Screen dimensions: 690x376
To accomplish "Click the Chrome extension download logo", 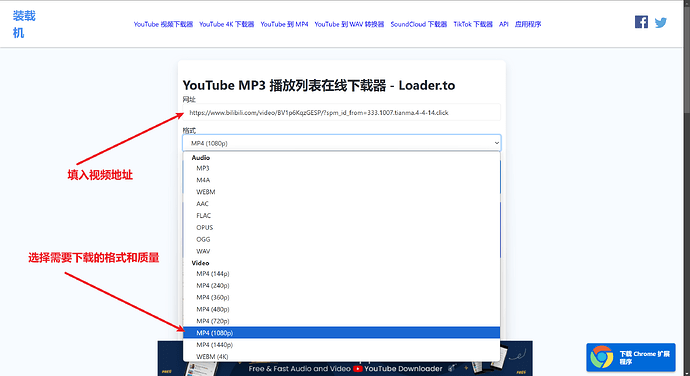I will [602, 357].
